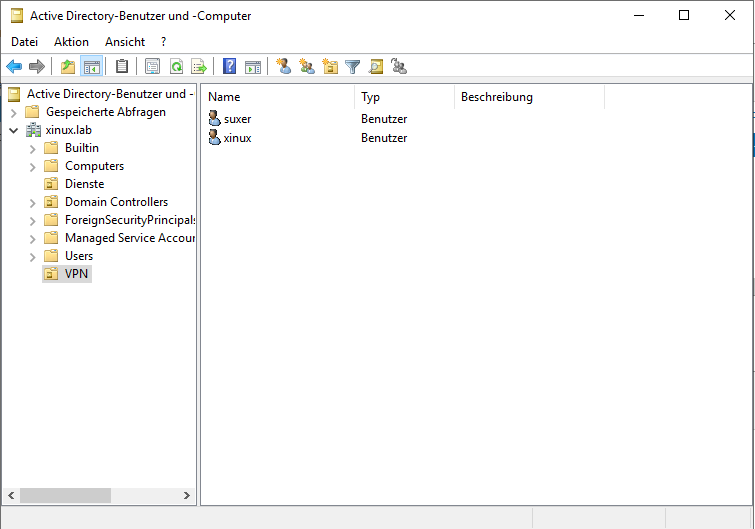Open the Ansicht menu

pos(125,42)
